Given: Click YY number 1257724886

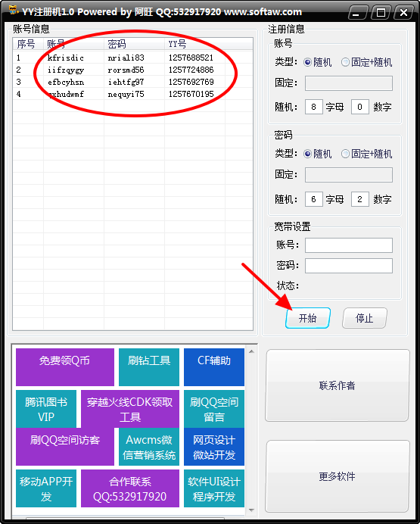Looking at the screenshot, I should click(191, 70).
